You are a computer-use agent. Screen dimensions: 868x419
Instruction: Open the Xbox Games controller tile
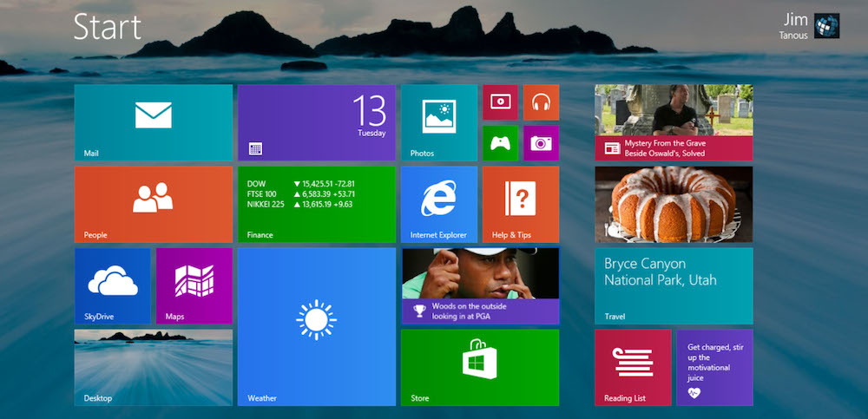[501, 143]
